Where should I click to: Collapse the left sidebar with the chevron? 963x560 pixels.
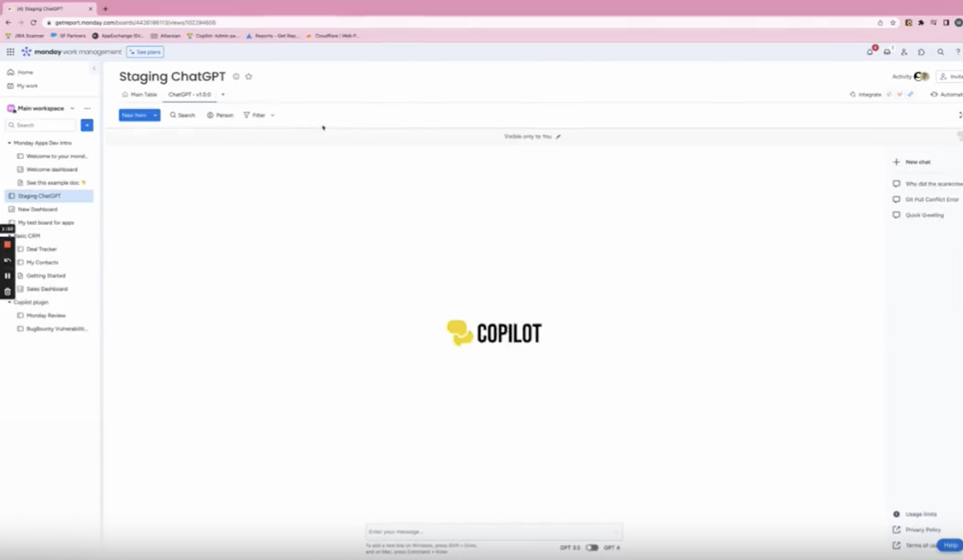point(94,68)
